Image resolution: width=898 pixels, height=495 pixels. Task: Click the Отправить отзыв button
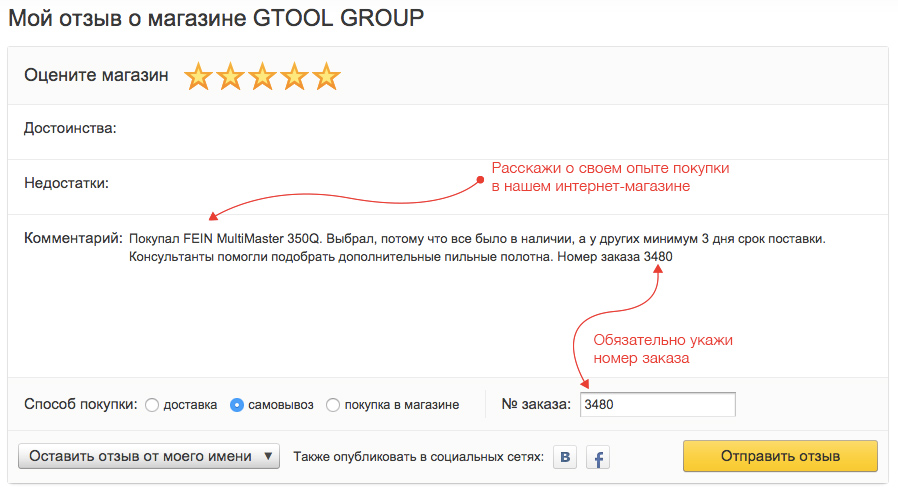coord(780,456)
